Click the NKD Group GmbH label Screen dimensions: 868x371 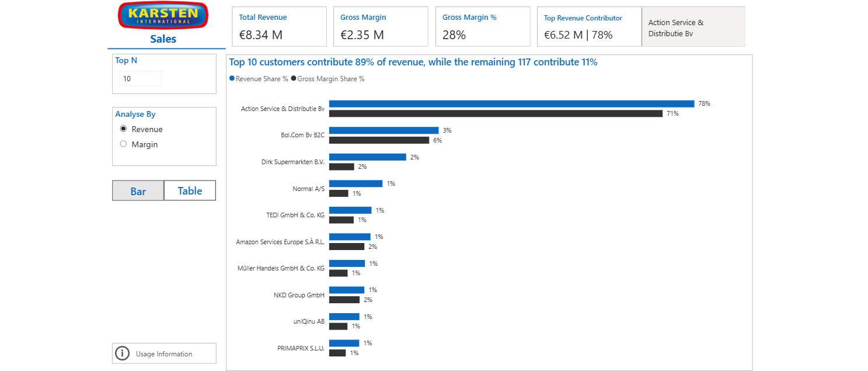[299, 295]
